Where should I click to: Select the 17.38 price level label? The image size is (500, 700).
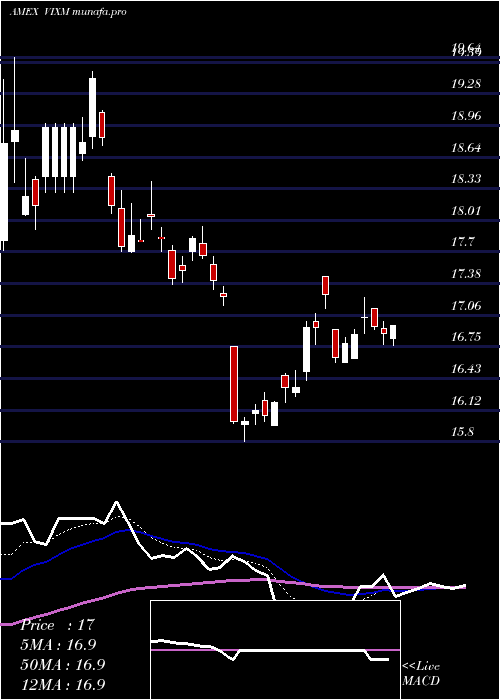pyautogui.click(x=466, y=274)
